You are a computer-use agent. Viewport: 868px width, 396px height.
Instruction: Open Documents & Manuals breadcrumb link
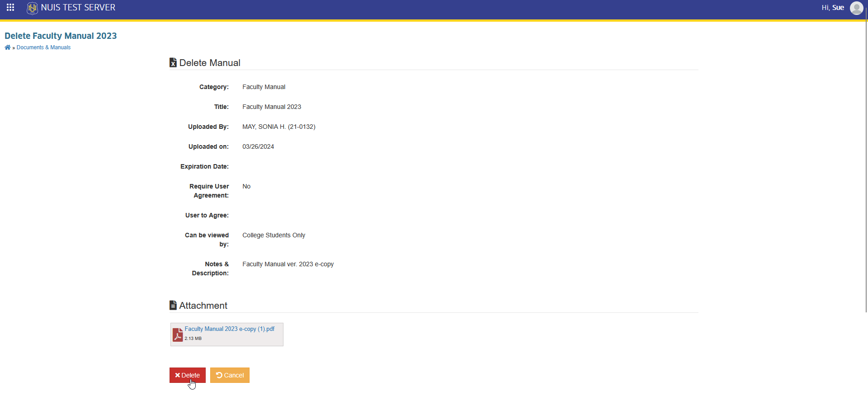coord(43,47)
